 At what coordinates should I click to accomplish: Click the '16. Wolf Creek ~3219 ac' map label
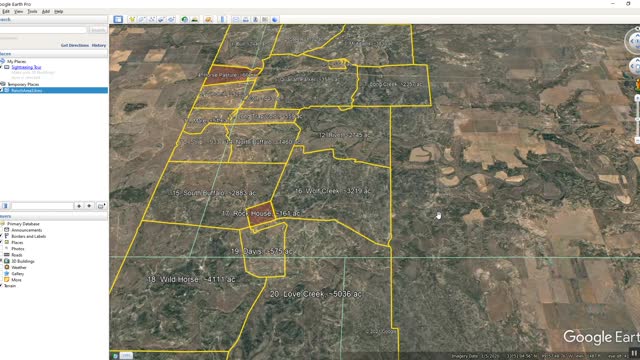tap(332, 191)
